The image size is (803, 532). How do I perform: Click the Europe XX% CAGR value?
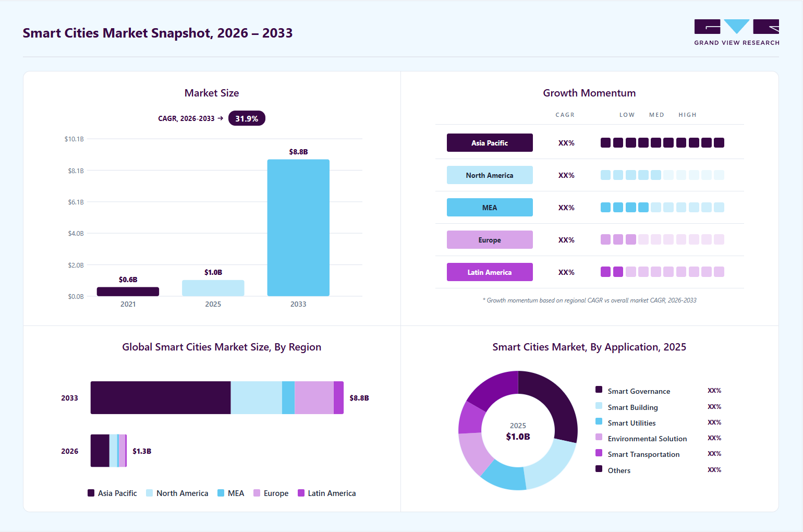pos(566,240)
